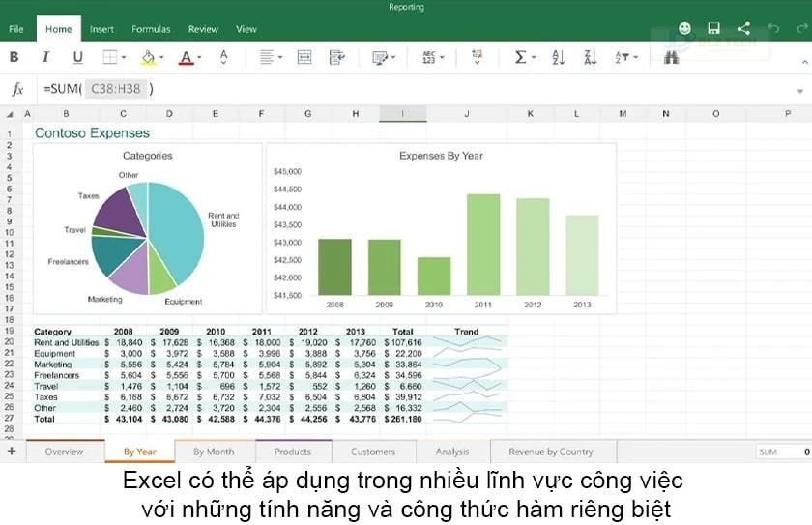Open AutoSum dropdown arrow
This screenshot has height=525, width=812.
point(534,57)
